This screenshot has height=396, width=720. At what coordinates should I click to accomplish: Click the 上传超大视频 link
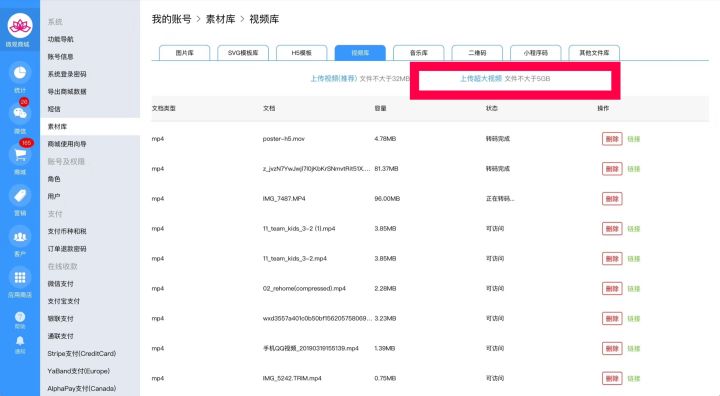481,79
